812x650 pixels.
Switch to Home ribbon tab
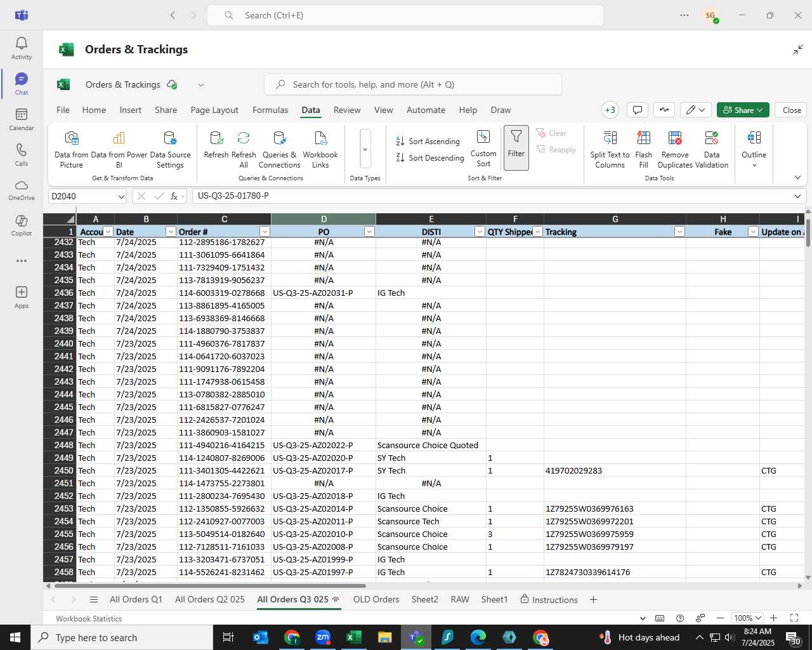[94, 110]
